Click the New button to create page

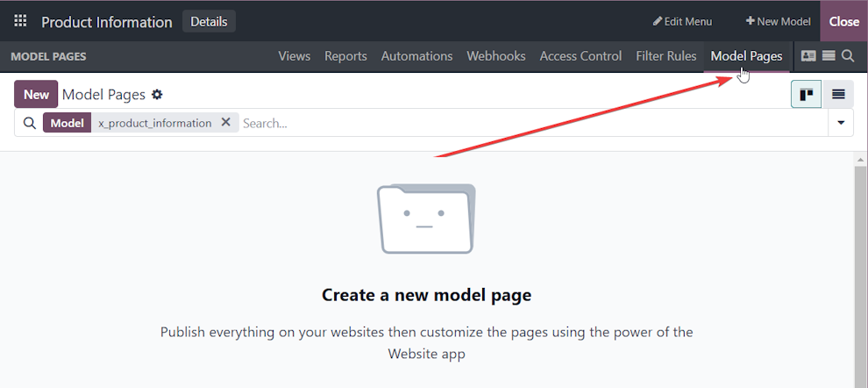[36, 95]
